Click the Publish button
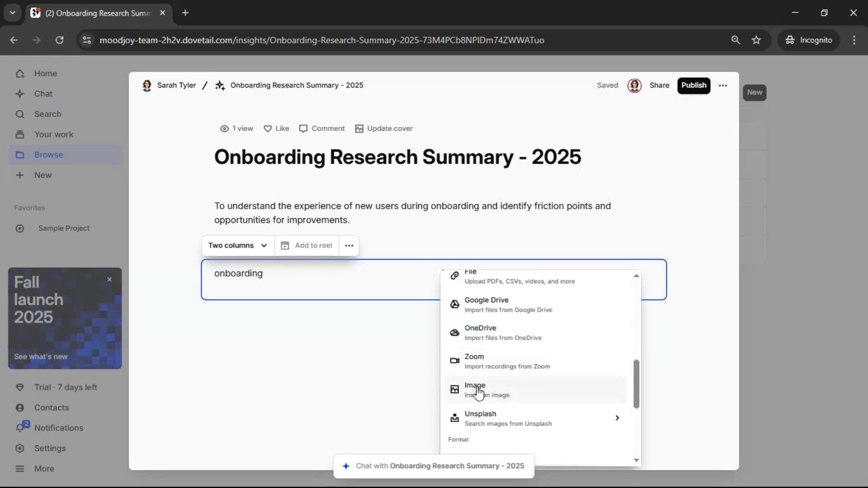The width and height of the screenshot is (868, 488). (x=693, y=85)
